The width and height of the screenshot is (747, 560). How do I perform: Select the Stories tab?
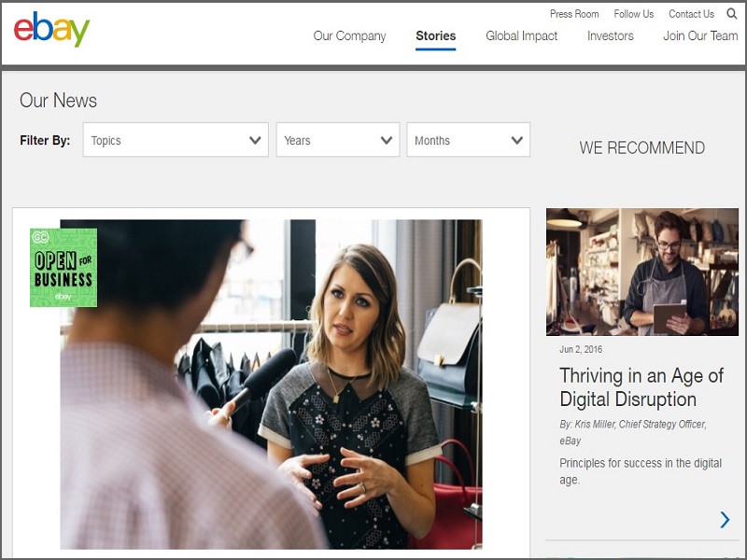[435, 36]
